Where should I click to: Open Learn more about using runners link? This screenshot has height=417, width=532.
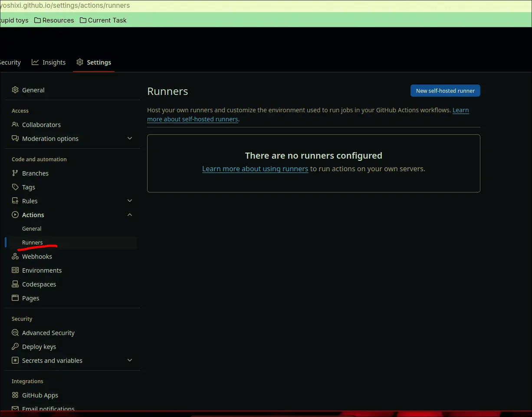tap(255, 169)
